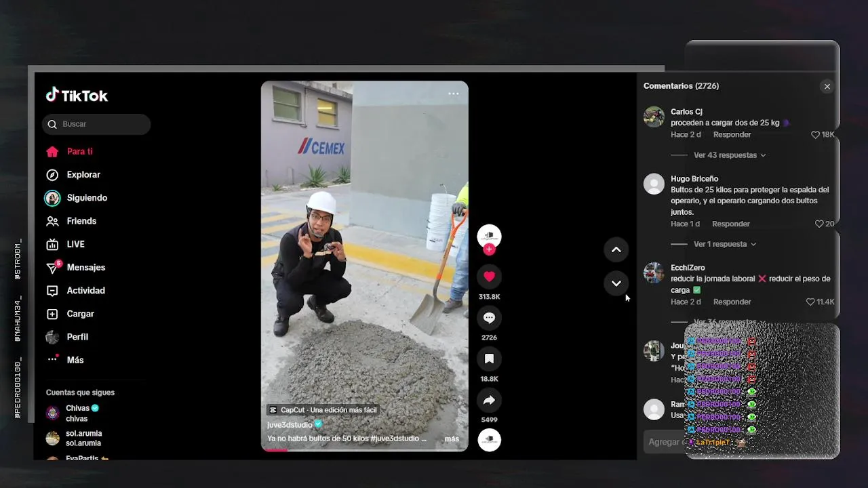
Task: Go to next video with down arrow
Action: [616, 283]
